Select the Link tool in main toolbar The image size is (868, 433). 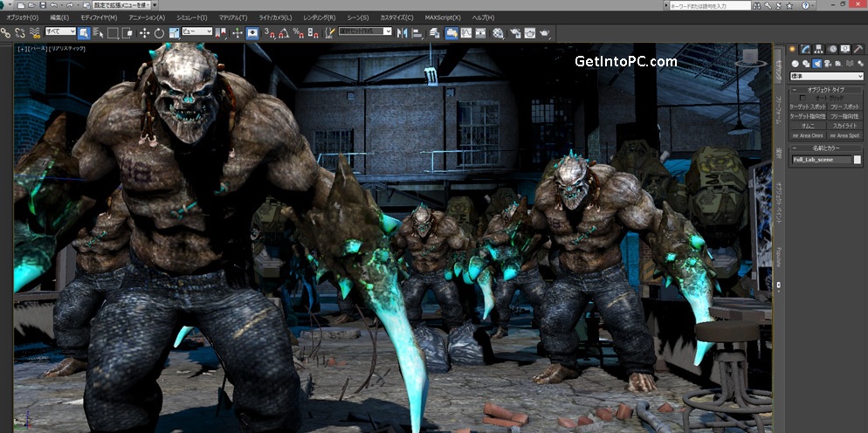(x=5, y=33)
